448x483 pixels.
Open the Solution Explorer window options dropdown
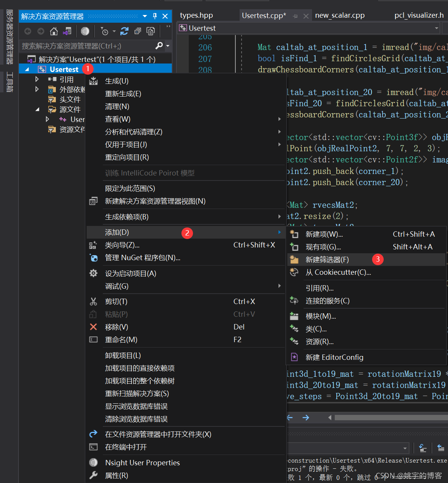pos(145,16)
